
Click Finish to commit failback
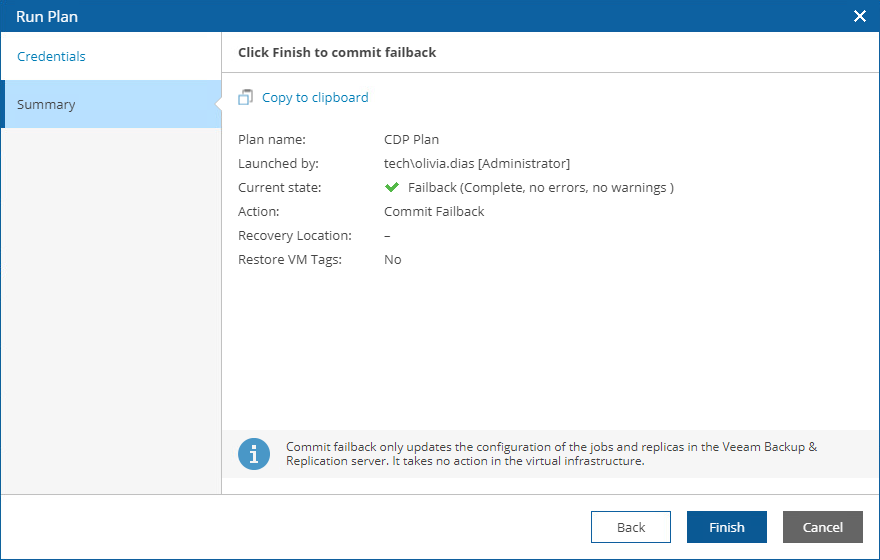coord(727,527)
